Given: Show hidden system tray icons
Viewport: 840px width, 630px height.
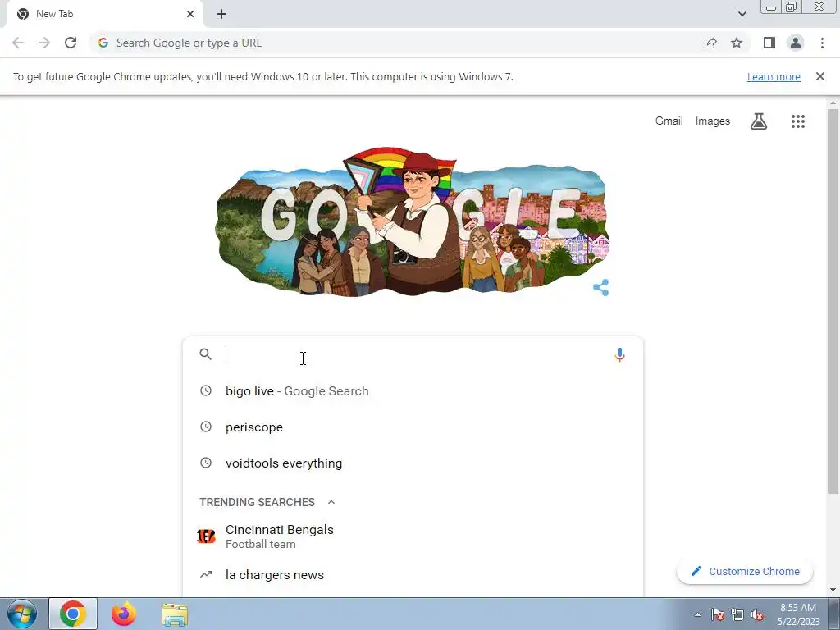Looking at the screenshot, I should pyautogui.click(x=697, y=614).
